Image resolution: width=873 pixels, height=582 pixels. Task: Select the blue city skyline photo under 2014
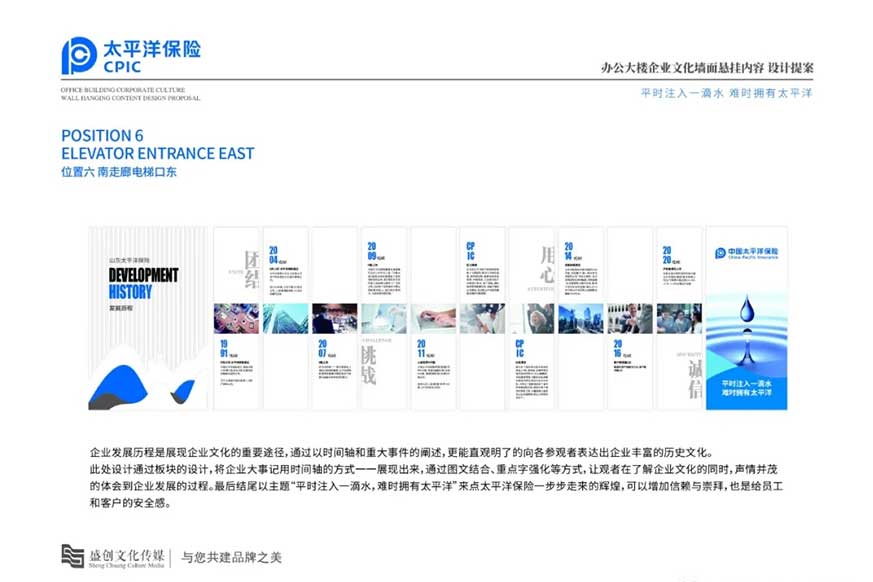click(581, 318)
